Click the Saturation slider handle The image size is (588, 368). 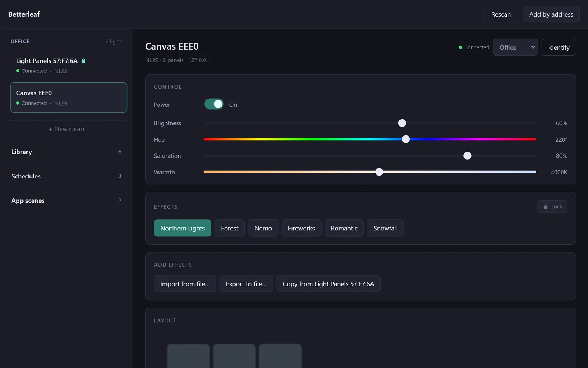467,156
